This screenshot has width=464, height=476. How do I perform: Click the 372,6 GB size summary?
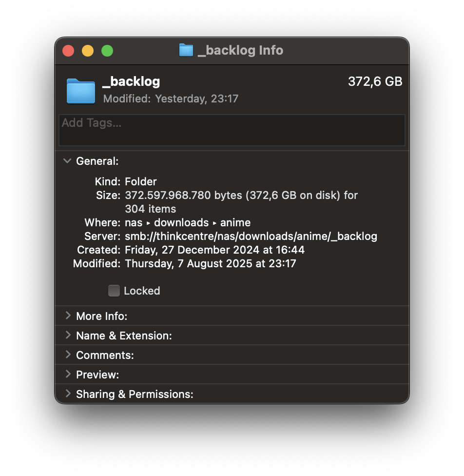375,81
